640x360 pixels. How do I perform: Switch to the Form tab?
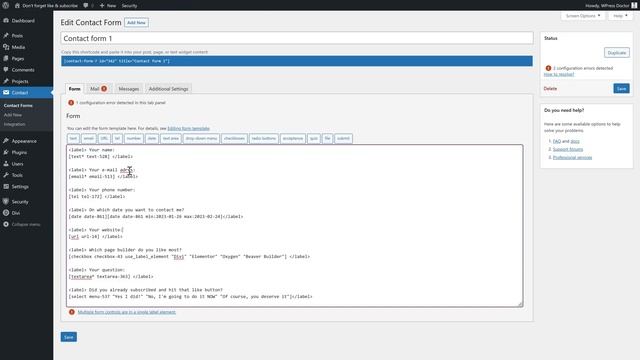click(x=74, y=89)
